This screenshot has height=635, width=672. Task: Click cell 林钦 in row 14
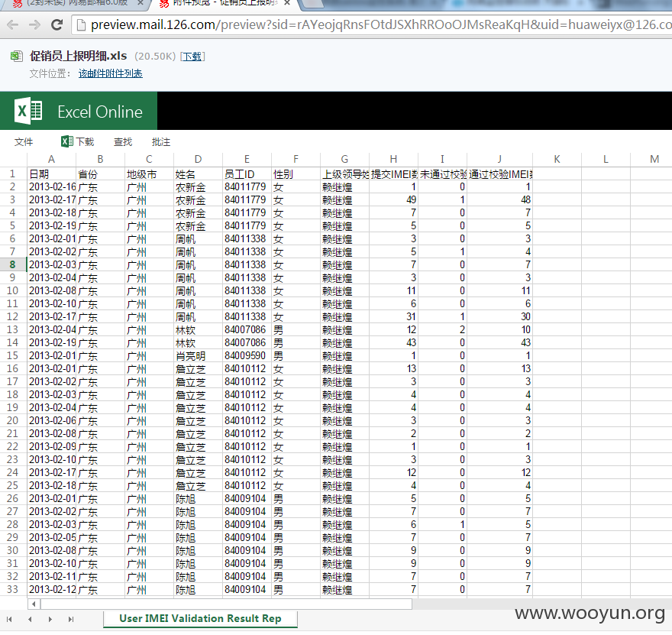(x=198, y=343)
